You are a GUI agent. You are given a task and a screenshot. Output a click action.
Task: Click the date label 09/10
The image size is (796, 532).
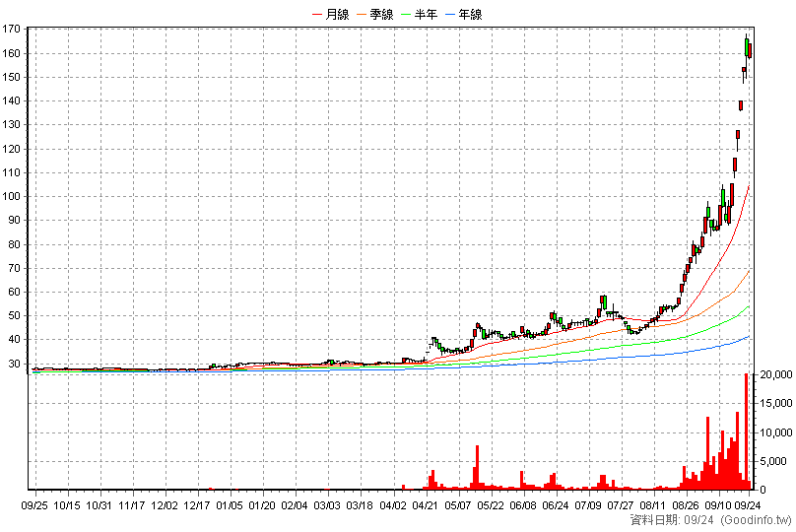pyautogui.click(x=718, y=505)
